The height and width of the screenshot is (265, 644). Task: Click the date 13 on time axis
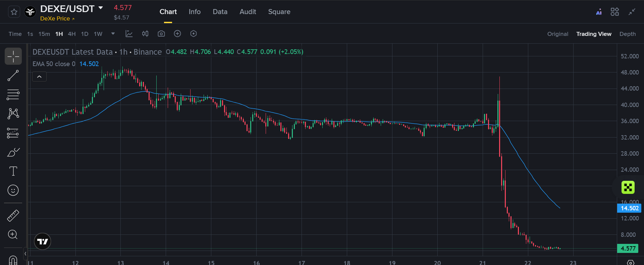click(x=120, y=263)
